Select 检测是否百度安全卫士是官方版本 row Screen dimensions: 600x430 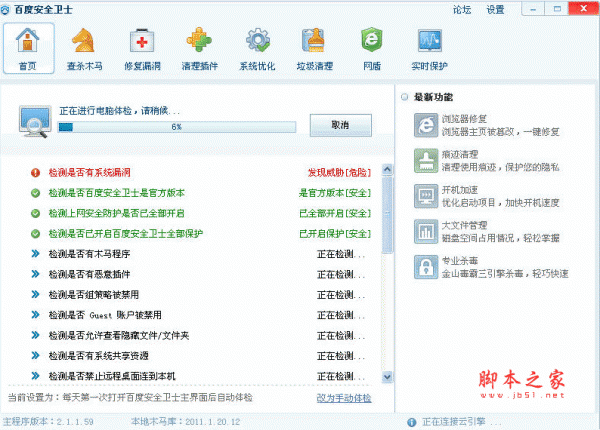coord(117,193)
